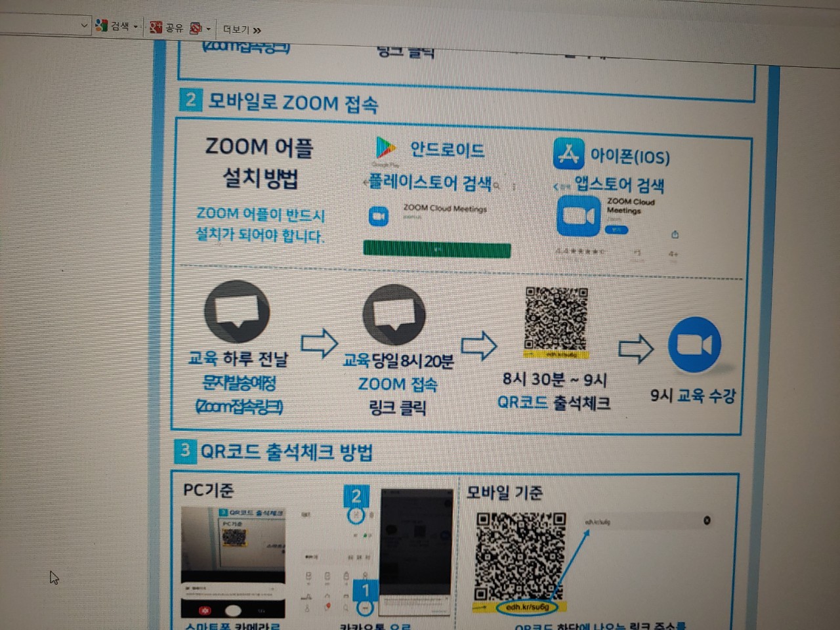Open the Google toolbar search box dropdown
The image size is (840, 630).
click(83, 26)
